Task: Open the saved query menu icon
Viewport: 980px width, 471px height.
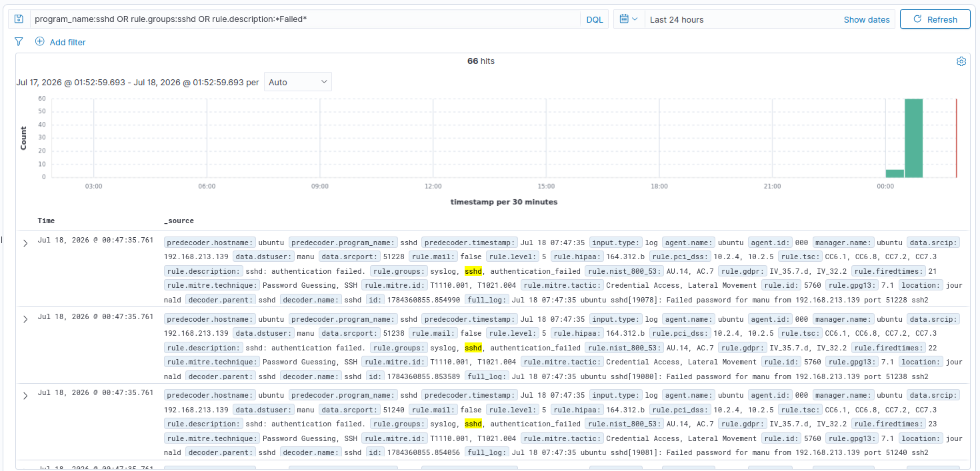Action: click(x=19, y=19)
